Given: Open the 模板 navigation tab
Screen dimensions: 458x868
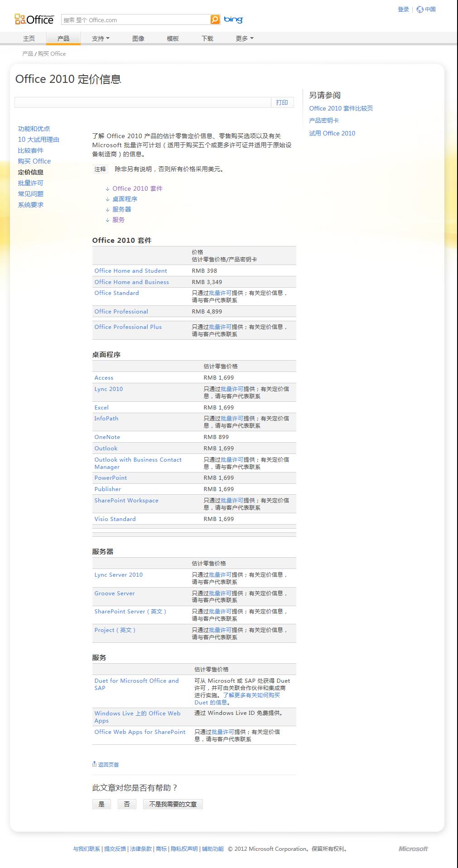Looking at the screenshot, I should 173,39.
